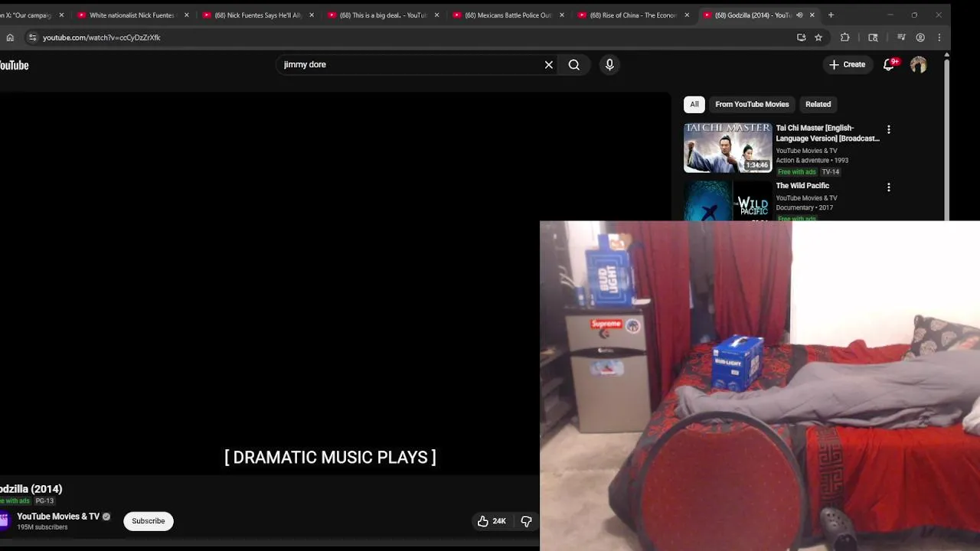The image size is (980, 551).
Task: Open the account avatar menu
Action: pos(918,65)
